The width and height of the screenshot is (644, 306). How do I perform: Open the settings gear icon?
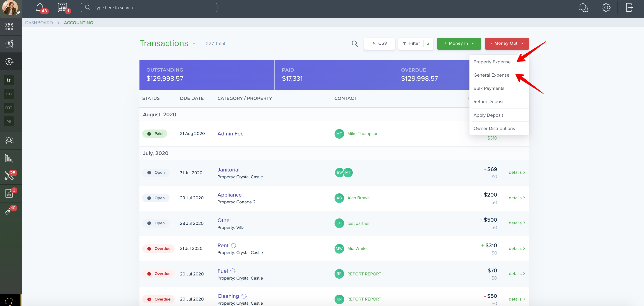pos(606,8)
